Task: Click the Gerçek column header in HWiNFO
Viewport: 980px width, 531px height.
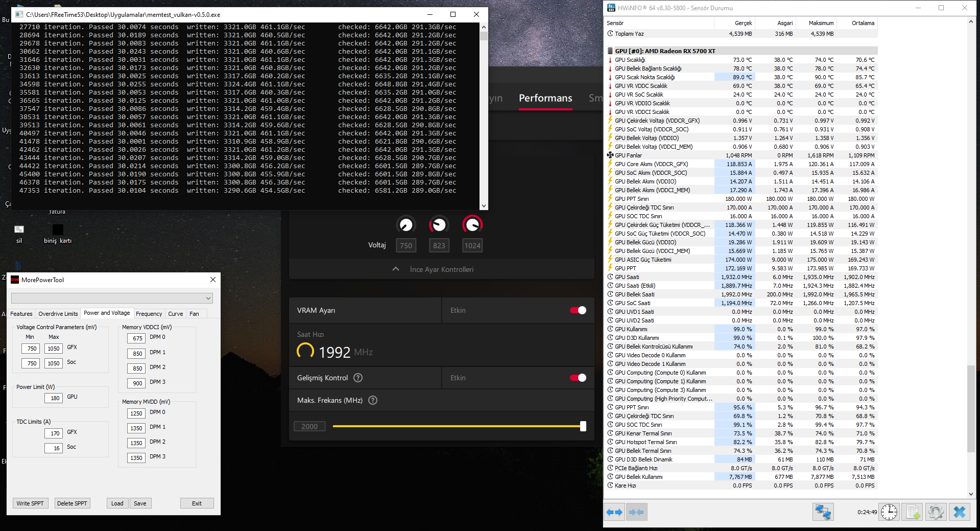Action: pyautogui.click(x=734, y=23)
